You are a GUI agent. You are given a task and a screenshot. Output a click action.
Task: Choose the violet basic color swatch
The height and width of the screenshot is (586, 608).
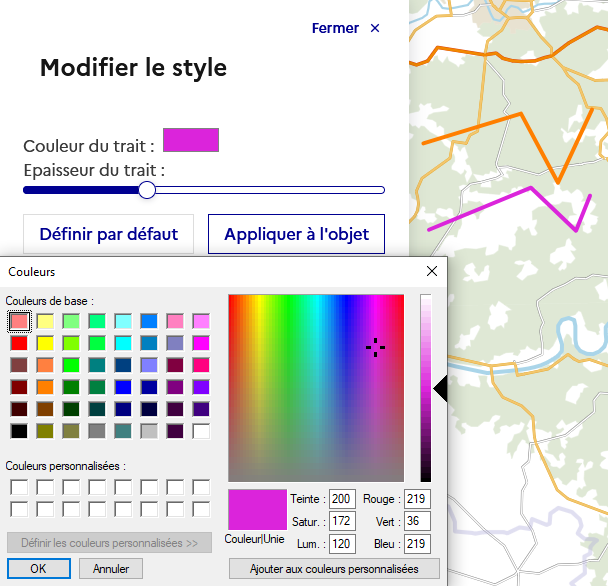pyautogui.click(x=201, y=387)
